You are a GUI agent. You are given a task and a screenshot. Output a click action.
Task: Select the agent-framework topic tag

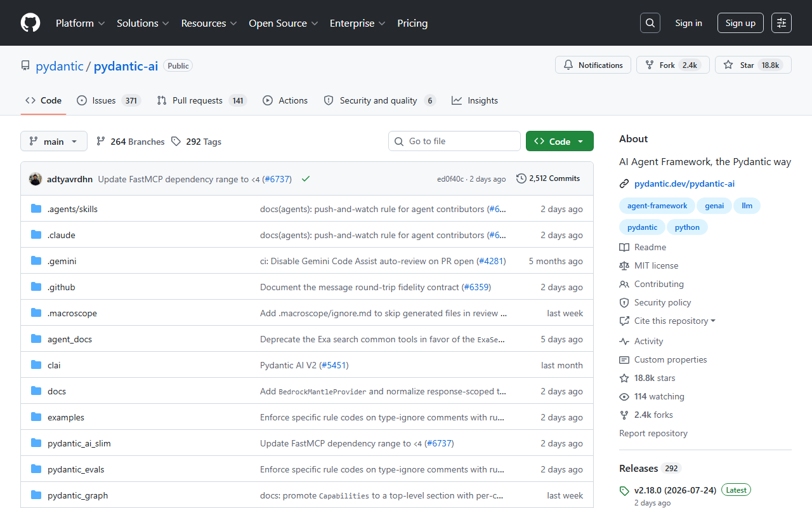657,206
